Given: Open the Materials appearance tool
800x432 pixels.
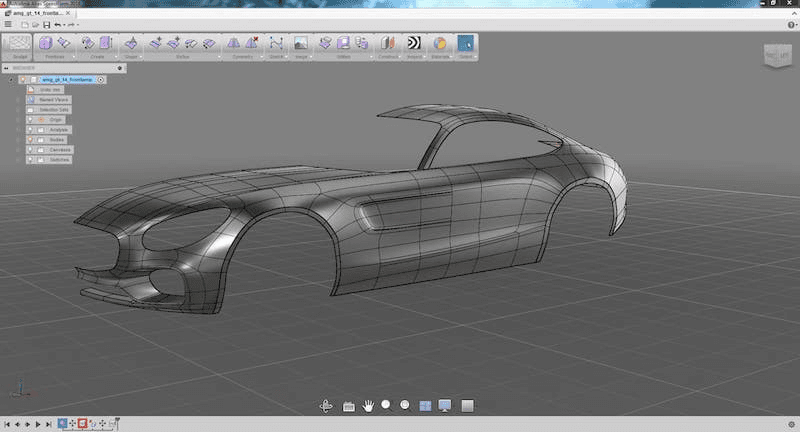Looking at the screenshot, I should (x=439, y=44).
